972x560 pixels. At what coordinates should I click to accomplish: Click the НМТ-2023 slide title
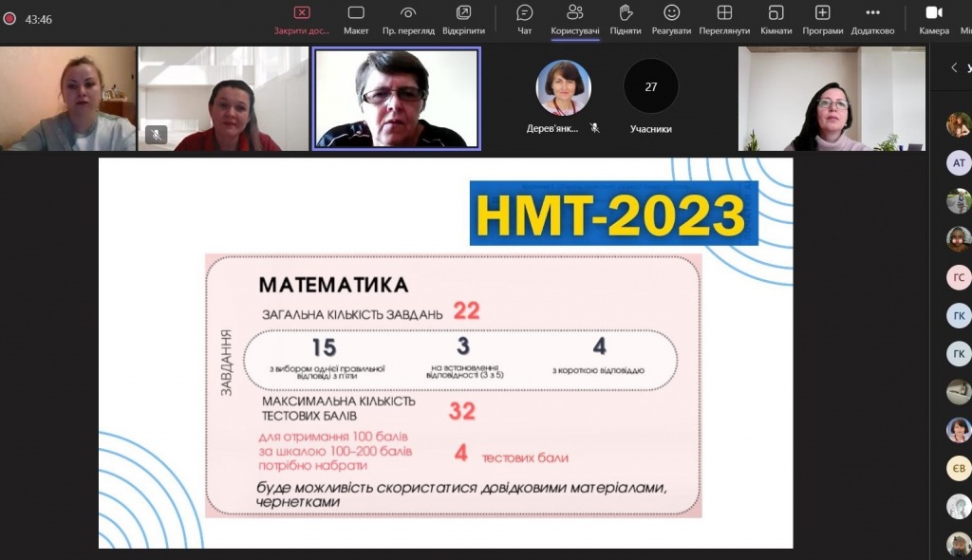(x=614, y=214)
